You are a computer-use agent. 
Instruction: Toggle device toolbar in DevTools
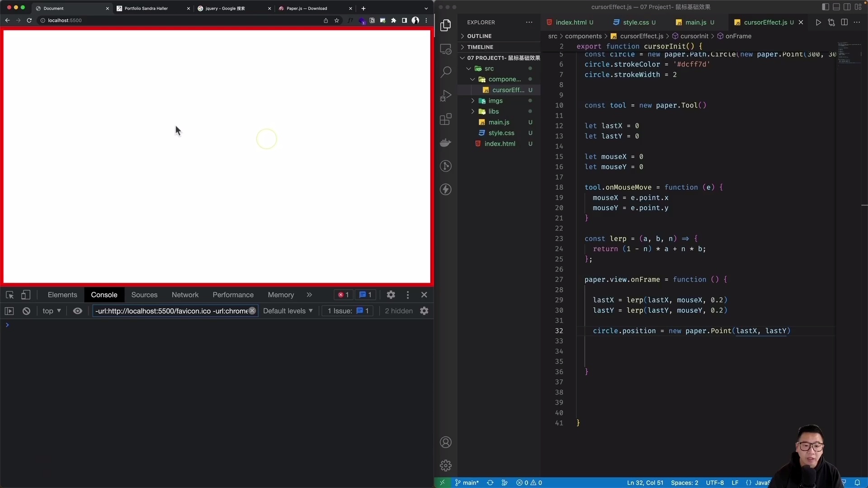click(26, 295)
